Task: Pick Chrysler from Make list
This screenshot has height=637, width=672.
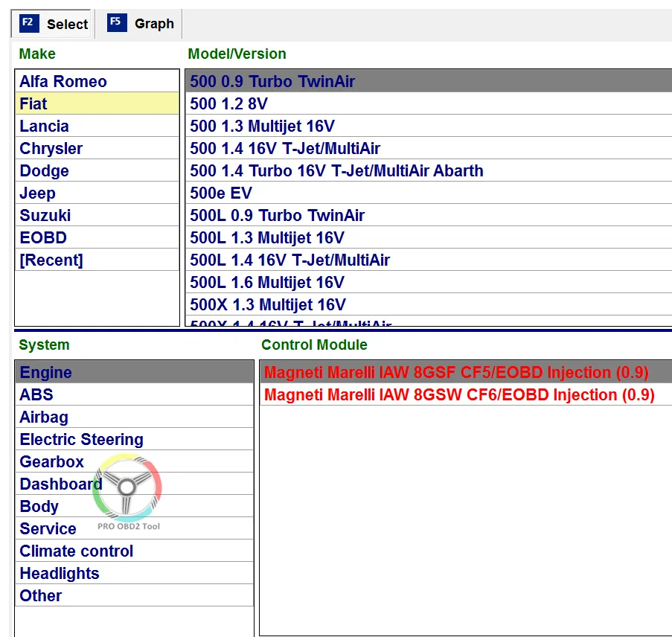Action: click(x=97, y=148)
